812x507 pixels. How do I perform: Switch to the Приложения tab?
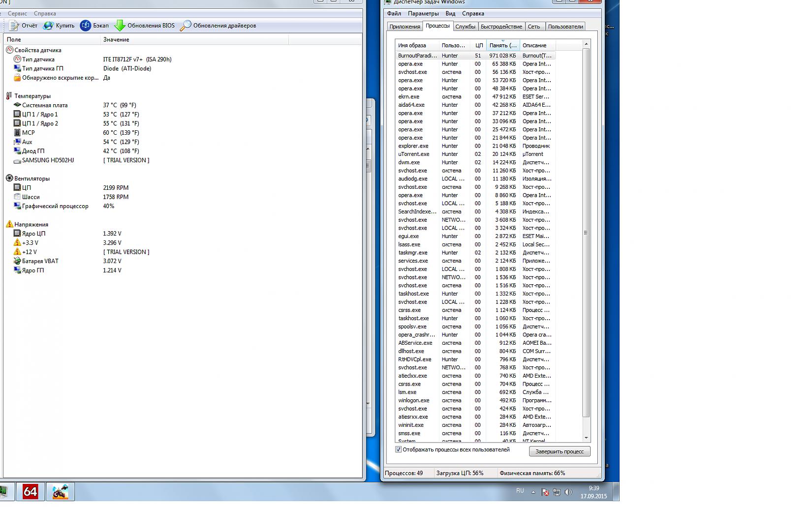[405, 27]
